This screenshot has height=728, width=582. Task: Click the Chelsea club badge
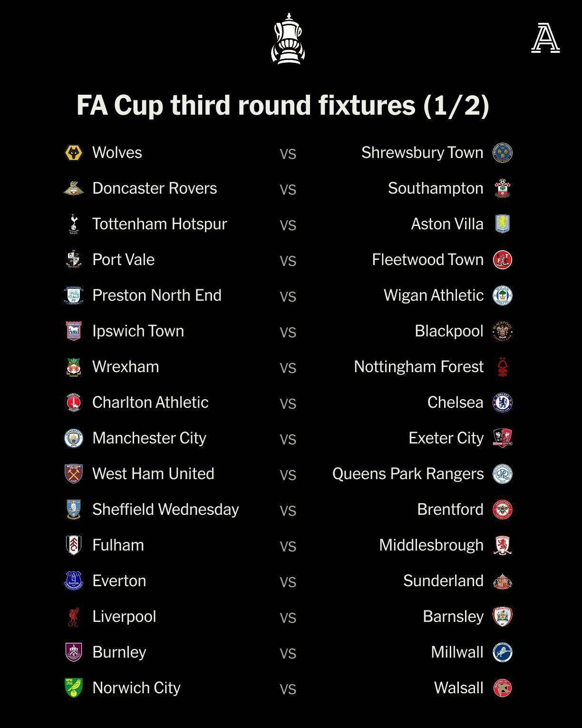503,403
